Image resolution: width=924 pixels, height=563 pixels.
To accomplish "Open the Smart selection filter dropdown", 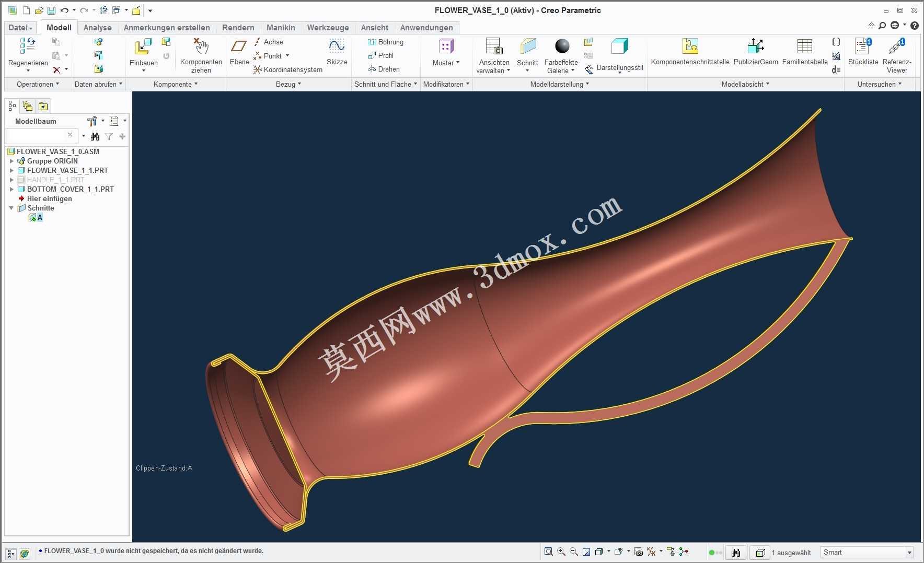I will point(909,553).
